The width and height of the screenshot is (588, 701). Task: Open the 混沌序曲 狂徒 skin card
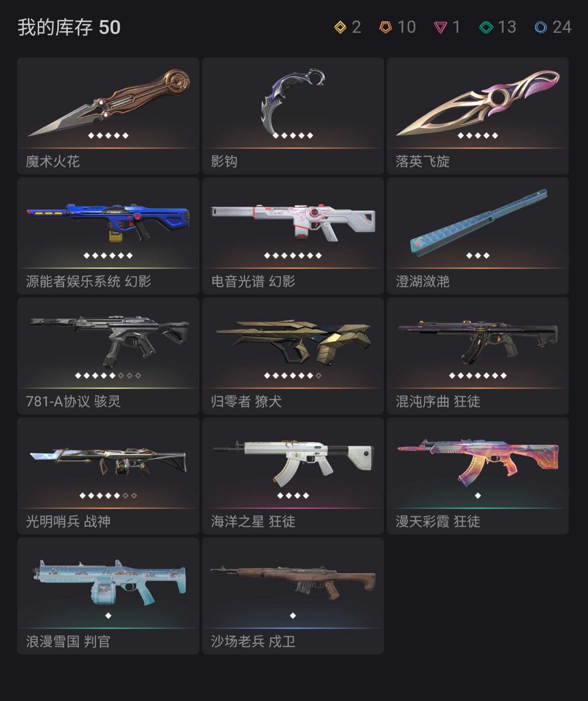(477, 356)
